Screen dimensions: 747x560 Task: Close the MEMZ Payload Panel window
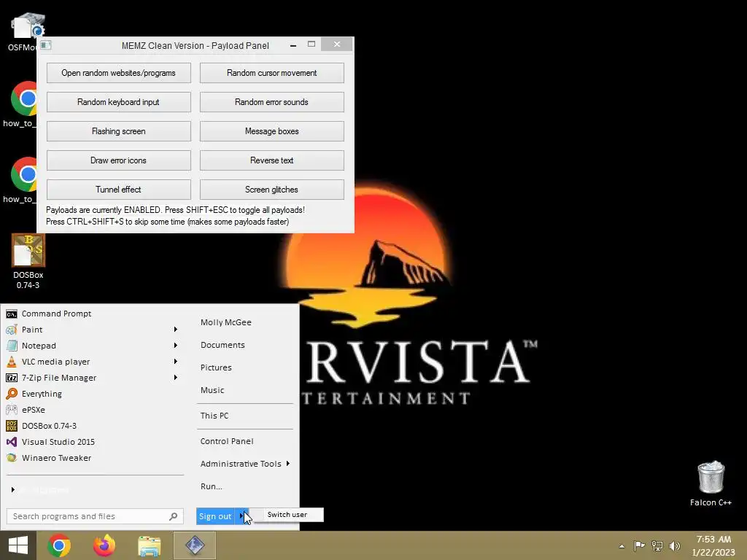337,44
